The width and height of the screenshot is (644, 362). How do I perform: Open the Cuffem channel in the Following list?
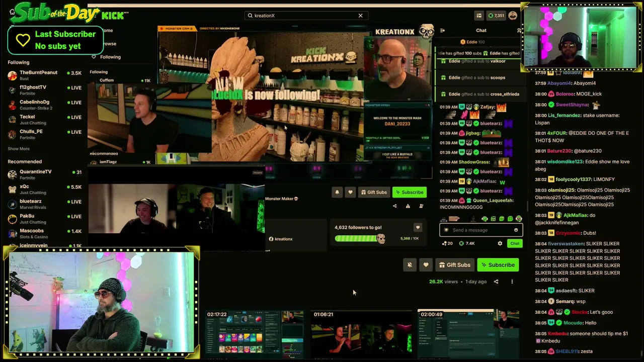(120, 80)
